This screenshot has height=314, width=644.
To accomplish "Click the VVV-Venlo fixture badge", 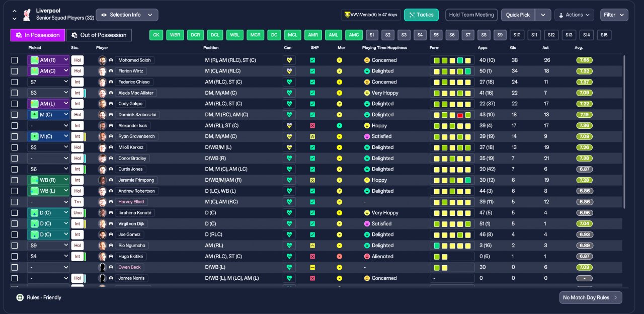I will click(370, 15).
